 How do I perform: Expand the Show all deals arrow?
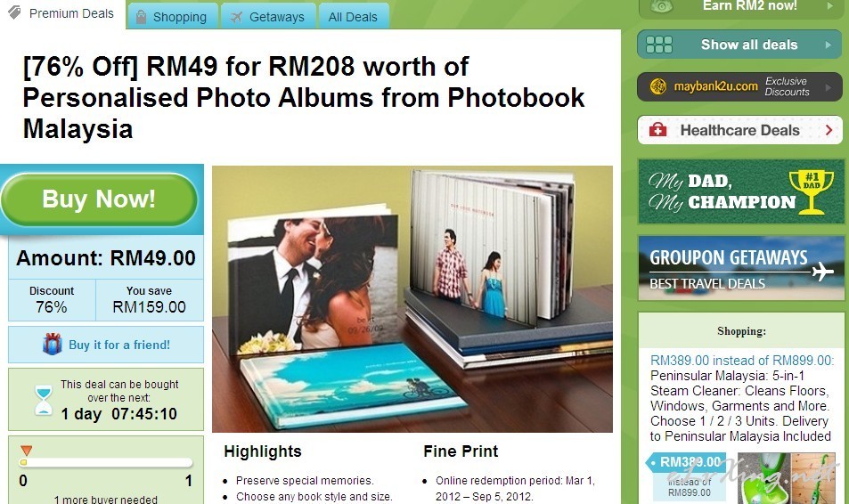click(x=828, y=45)
